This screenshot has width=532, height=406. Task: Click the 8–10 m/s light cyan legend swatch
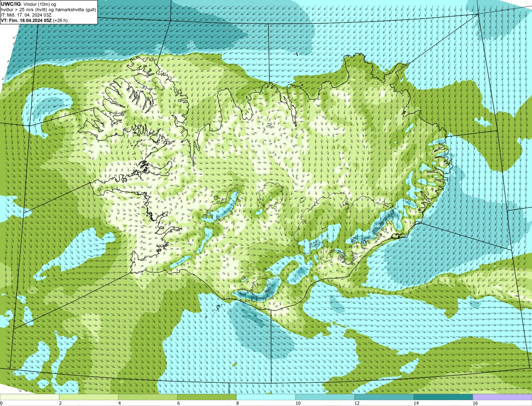click(x=266, y=397)
